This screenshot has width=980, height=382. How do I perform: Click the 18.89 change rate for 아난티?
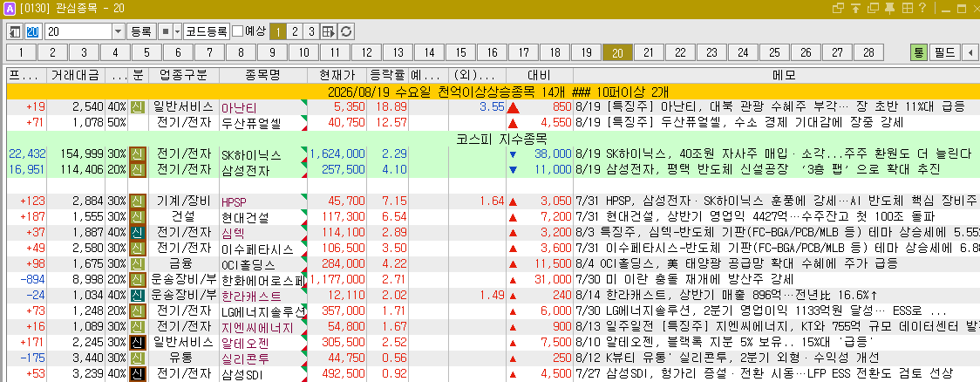[x=391, y=107]
